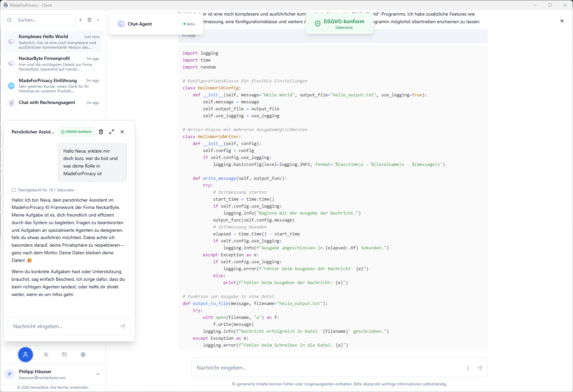
Task: Open the three-dot options in message bar
Action: click(468, 368)
